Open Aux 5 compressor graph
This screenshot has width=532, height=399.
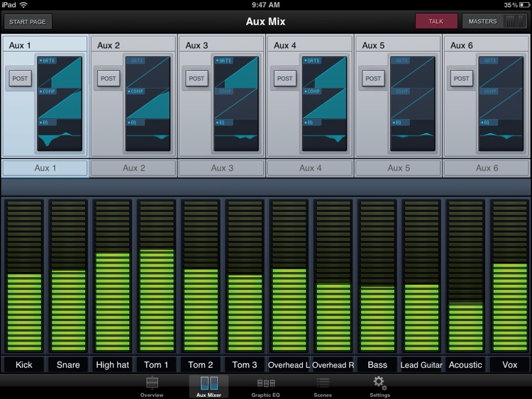413,103
